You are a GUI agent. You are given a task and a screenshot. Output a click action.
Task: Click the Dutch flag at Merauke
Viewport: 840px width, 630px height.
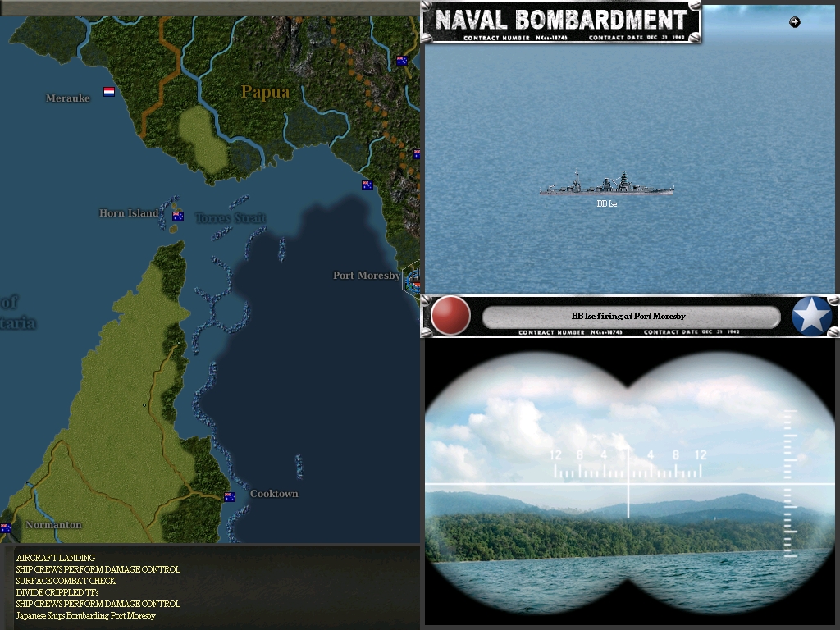[x=109, y=92]
